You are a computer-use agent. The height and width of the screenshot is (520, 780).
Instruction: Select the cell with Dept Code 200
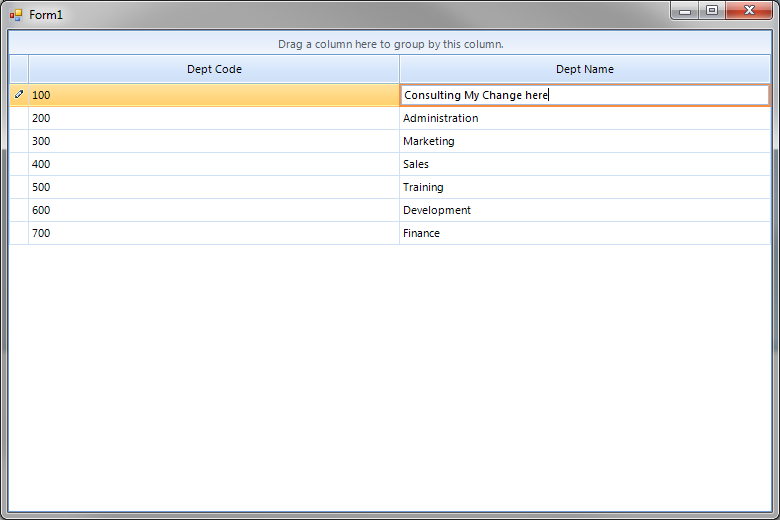(x=214, y=118)
